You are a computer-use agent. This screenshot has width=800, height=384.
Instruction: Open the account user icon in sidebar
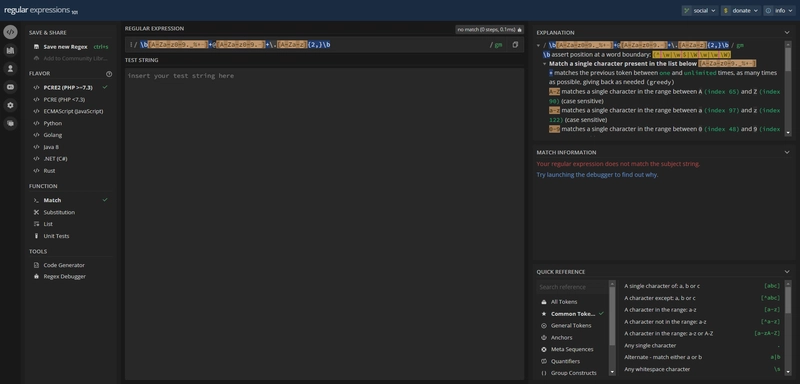[x=10, y=68]
